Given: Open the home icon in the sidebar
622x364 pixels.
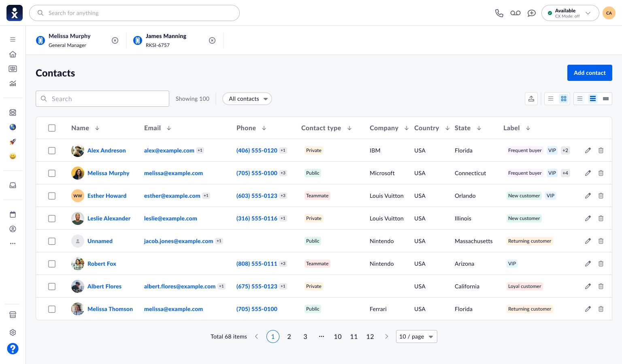Looking at the screenshot, I should pos(13,54).
